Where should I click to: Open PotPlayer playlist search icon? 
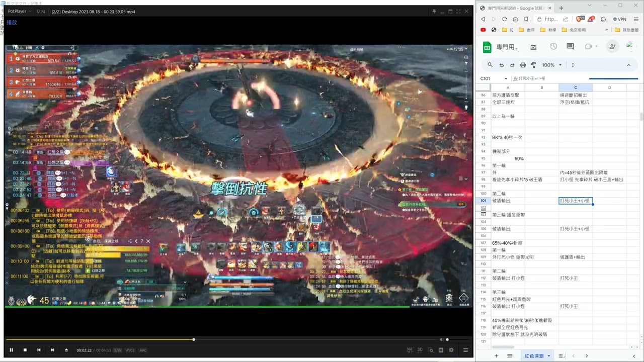click(431, 350)
